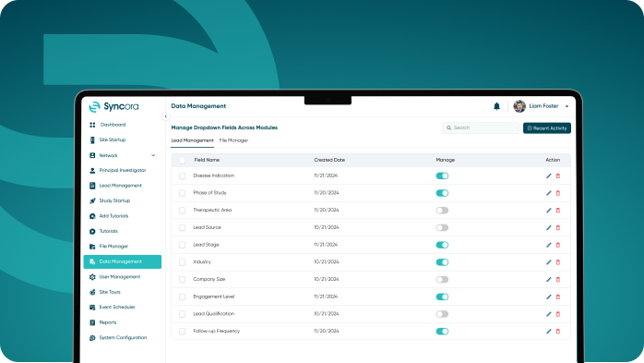Turn off the Follow-up Frequency toggle
Image resolution: width=644 pixels, height=363 pixels.
(x=442, y=332)
